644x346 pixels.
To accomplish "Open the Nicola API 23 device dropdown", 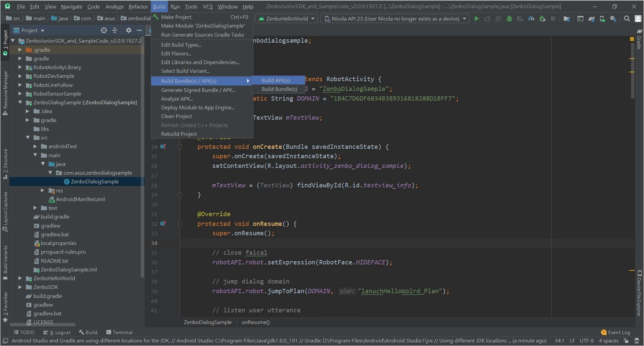I will pos(395,19).
